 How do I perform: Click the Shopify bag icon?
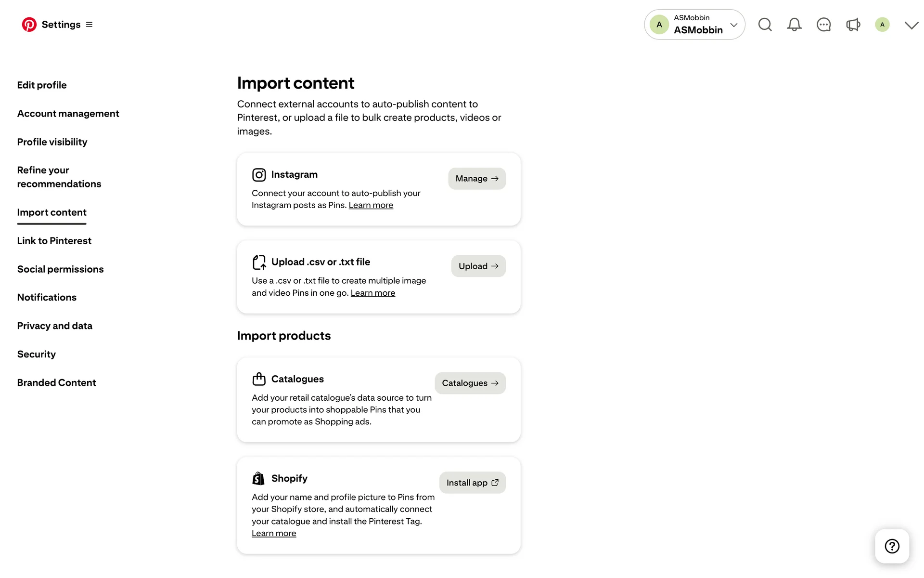tap(258, 478)
